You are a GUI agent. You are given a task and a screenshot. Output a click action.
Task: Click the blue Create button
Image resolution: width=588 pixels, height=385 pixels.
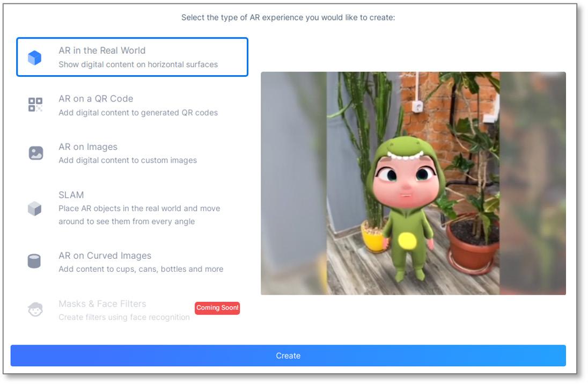[288, 355]
